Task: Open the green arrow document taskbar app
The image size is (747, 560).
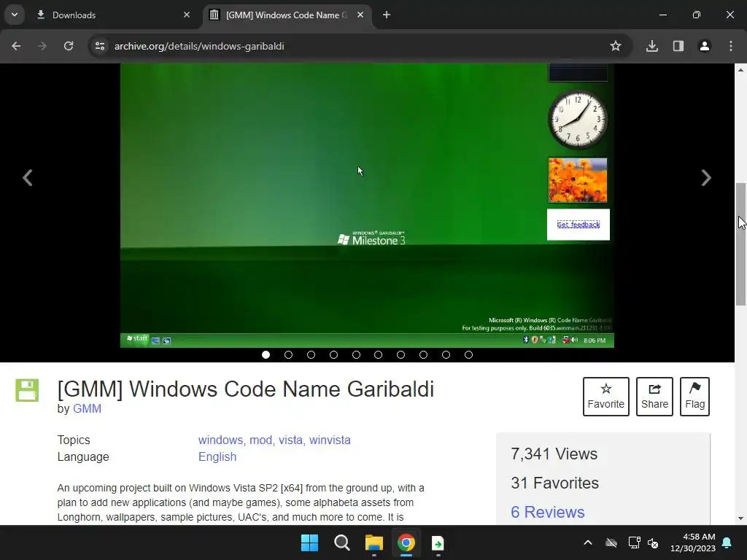Action: click(438, 542)
